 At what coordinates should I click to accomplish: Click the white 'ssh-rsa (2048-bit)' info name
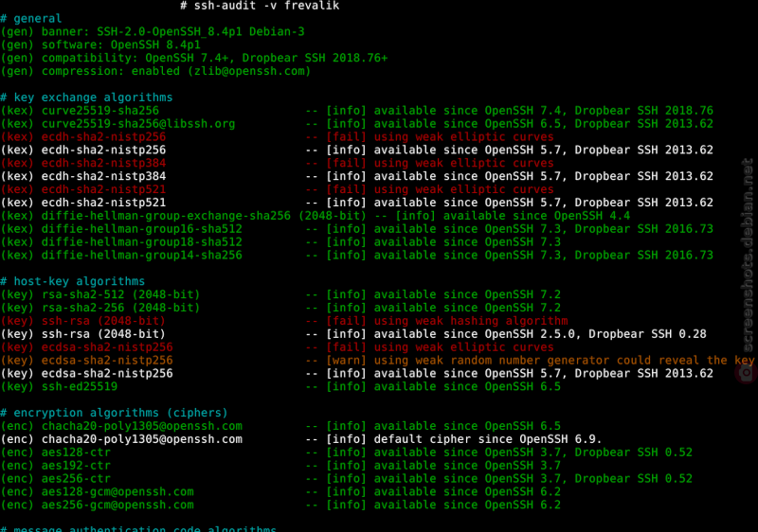coord(103,334)
